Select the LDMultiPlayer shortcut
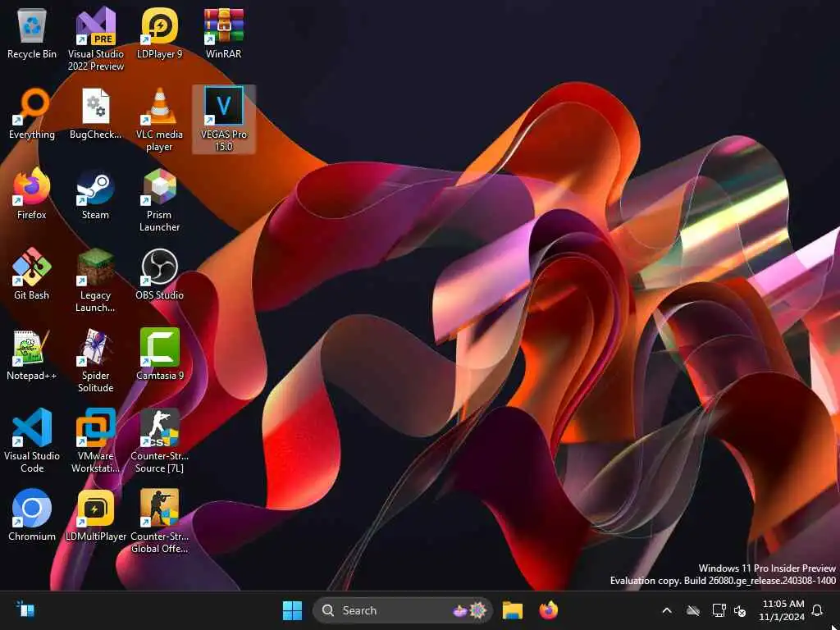Screen dimensions: 840x630 [95, 515]
